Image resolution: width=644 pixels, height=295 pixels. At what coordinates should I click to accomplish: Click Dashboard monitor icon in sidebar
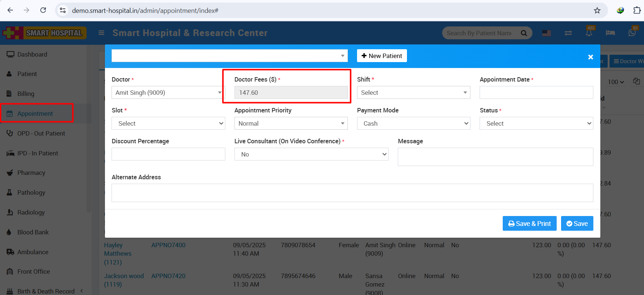(x=10, y=54)
